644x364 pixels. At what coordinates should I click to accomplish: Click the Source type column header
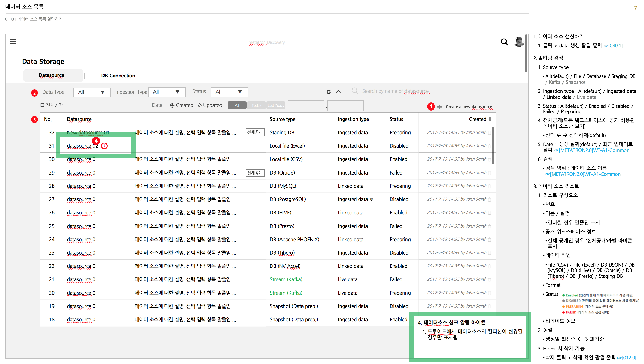tap(283, 119)
